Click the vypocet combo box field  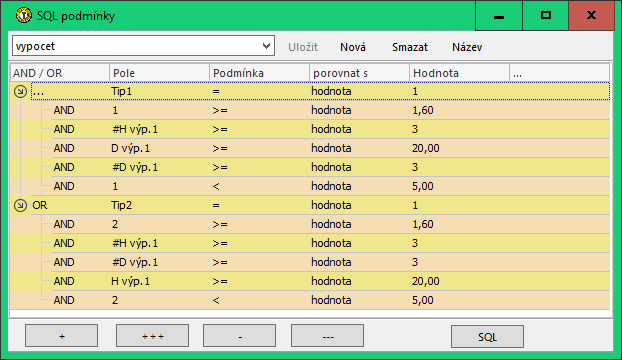click(x=143, y=46)
